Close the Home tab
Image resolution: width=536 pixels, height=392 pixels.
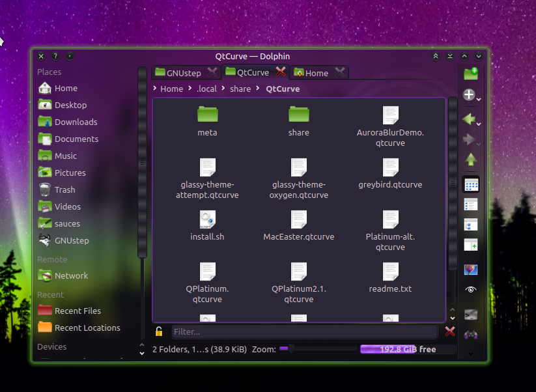(340, 72)
